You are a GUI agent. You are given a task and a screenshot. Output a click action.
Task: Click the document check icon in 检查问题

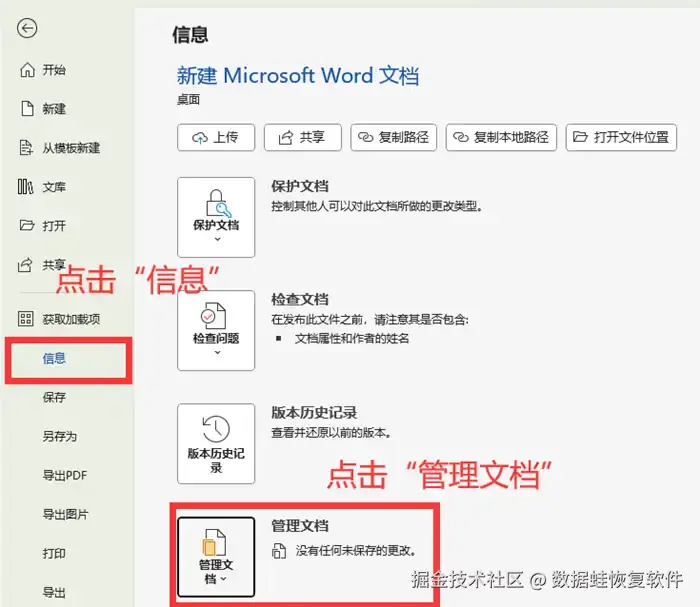tap(213, 316)
